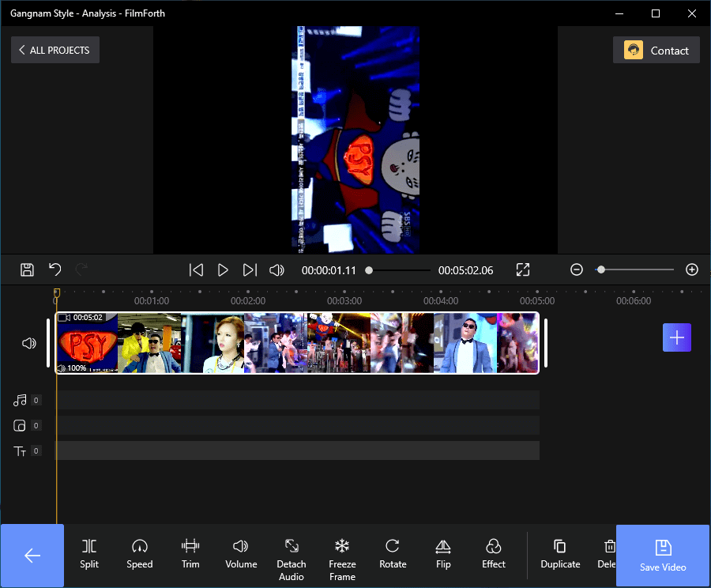This screenshot has width=711, height=588.
Task: Click the clip's 100% volume indicator
Action: click(x=73, y=368)
